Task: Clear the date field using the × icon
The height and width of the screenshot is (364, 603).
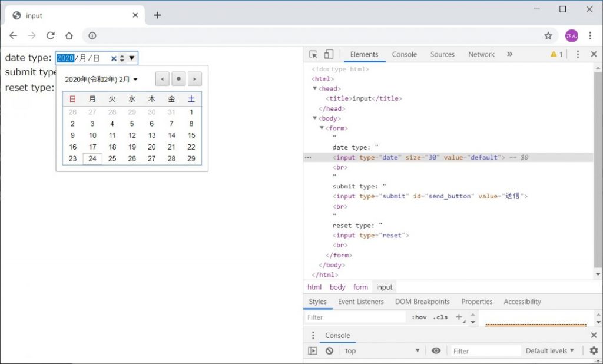Action: (113, 58)
